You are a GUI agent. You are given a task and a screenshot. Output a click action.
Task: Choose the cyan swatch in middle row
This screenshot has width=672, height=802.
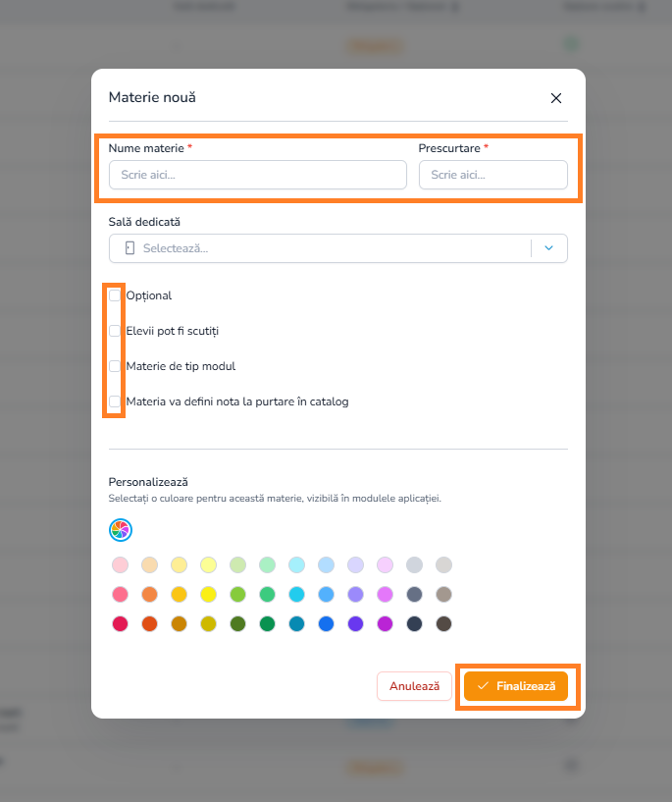pos(296,594)
